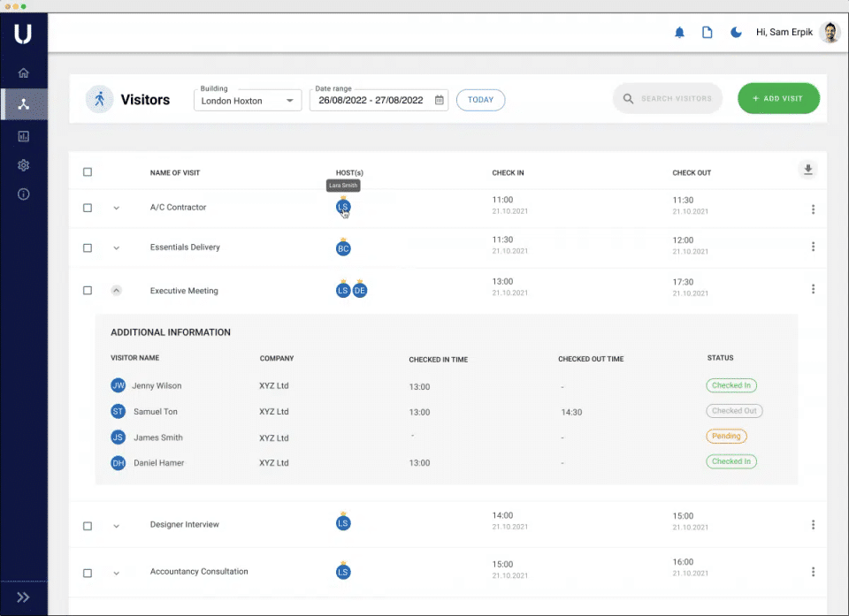Click Jenny Wilson's Checked In status

(731, 385)
